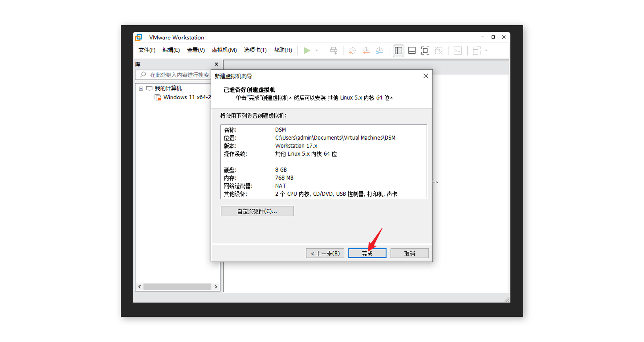Open the 文件(F) menu
This screenshot has height=342, width=644.
coord(147,50)
